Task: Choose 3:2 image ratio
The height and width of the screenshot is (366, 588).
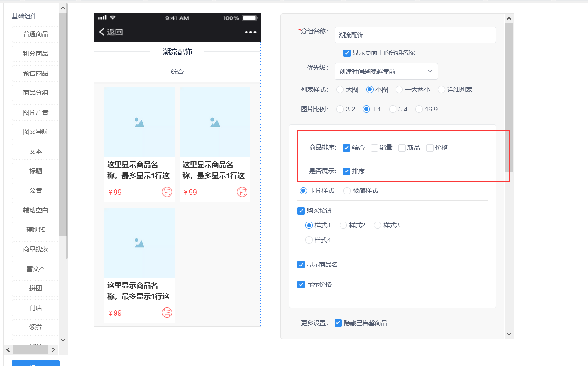Action: click(340, 109)
